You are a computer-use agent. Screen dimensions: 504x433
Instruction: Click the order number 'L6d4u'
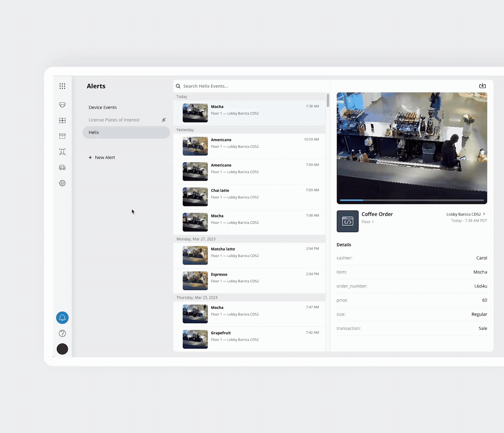point(481,286)
